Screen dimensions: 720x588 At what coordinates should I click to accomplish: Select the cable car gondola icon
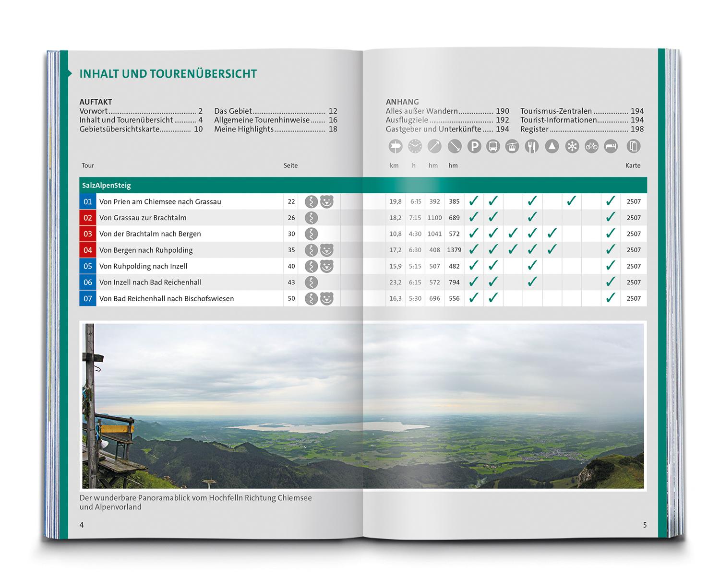pyautogui.click(x=513, y=146)
